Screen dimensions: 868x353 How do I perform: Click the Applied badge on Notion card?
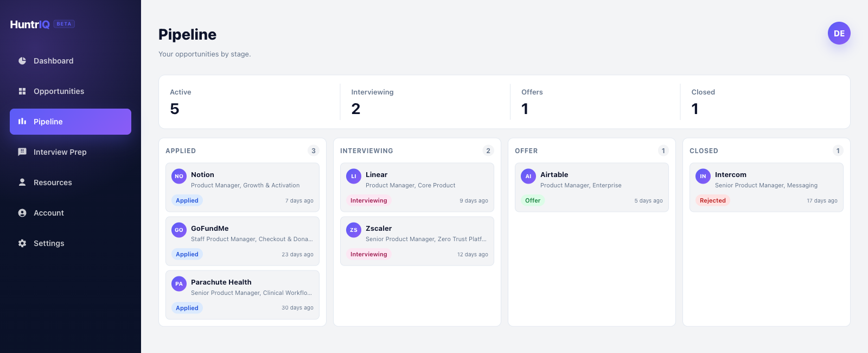(187, 200)
